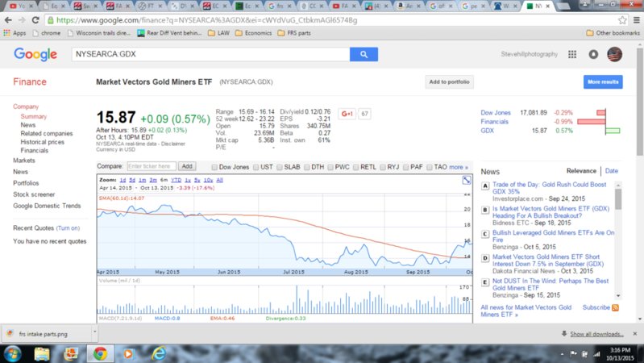Open the Other bookmarks folder
Viewport: 644px width, 363px height.
click(x=613, y=33)
